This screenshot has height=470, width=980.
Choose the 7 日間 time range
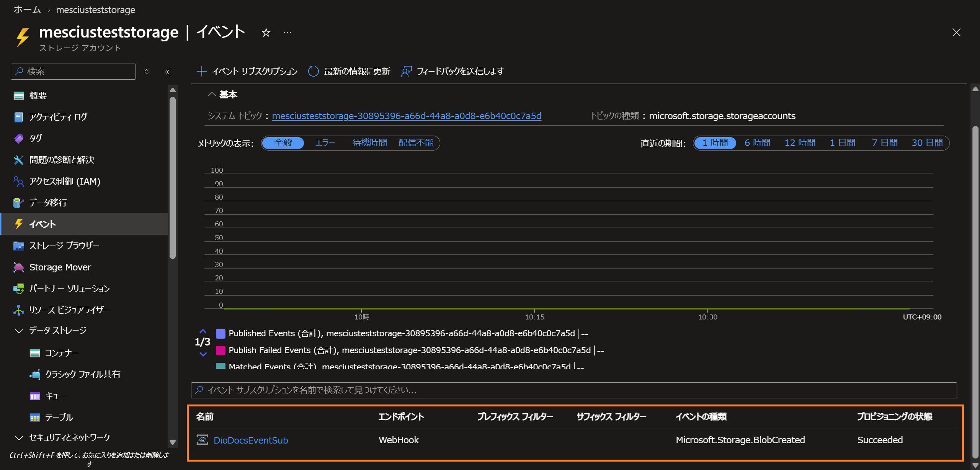click(884, 143)
